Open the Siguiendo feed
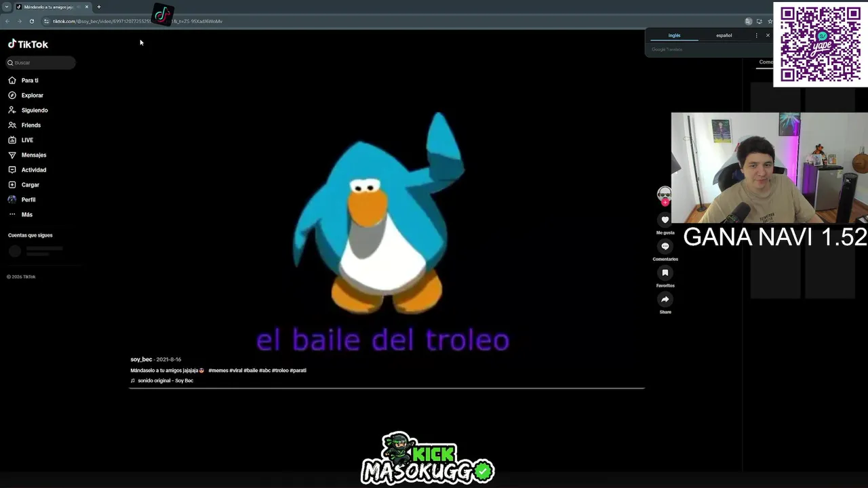 coord(35,110)
